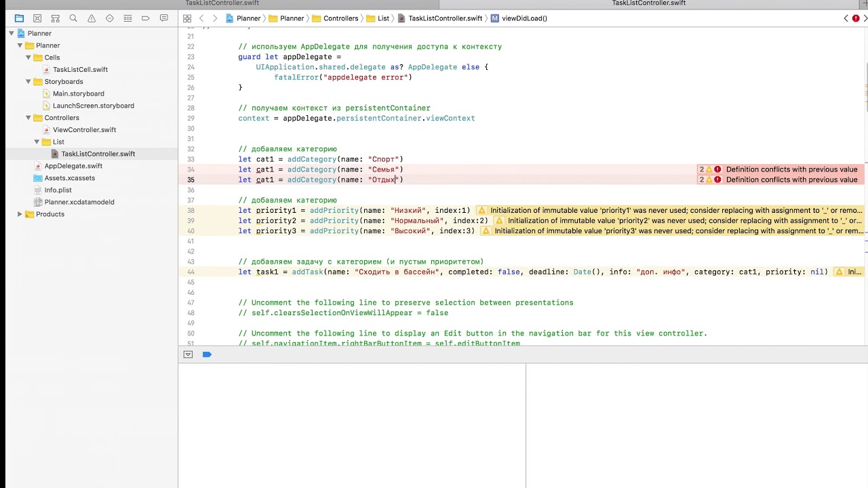Open Planner.xcdatamodeld file
Viewport: 868px width, 488px height.
(79, 202)
